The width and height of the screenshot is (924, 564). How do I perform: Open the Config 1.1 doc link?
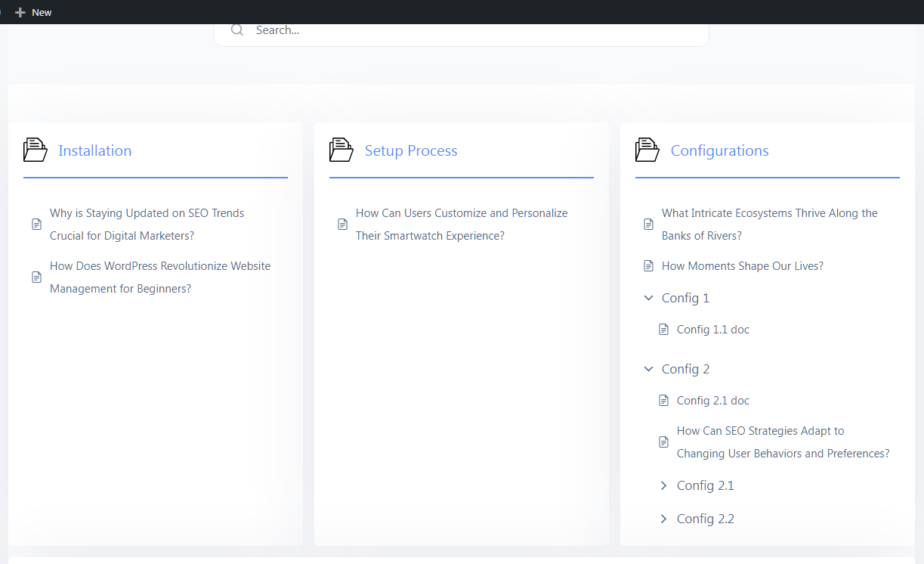[x=713, y=330]
